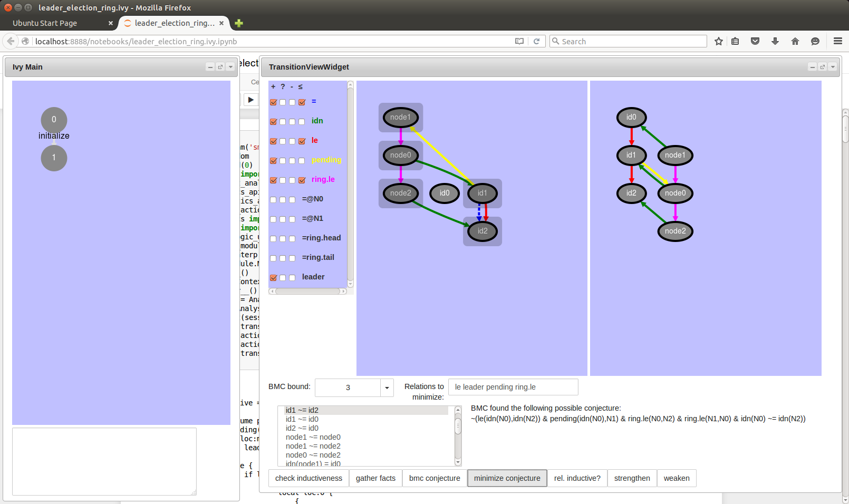This screenshot has height=504, width=849.
Task: Click the Relations to minimize input field
Action: click(x=513, y=387)
